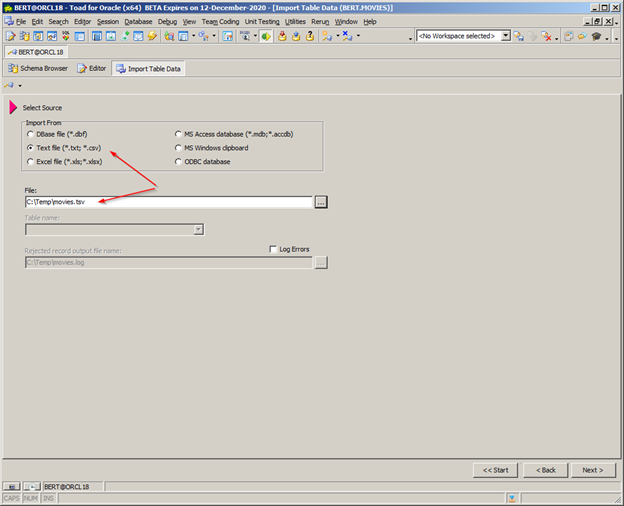Click the document with green plus icon
Image resolution: width=624 pixels, height=506 pixels.
125,36
